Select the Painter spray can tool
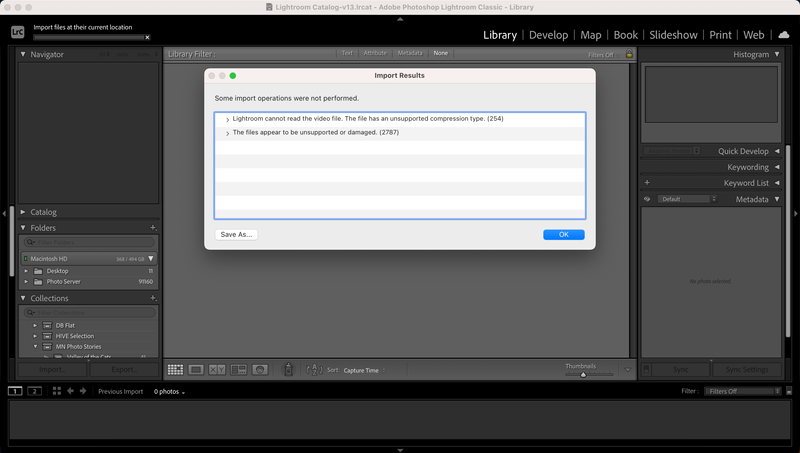Screen dimensions: 800x453 [288, 369]
